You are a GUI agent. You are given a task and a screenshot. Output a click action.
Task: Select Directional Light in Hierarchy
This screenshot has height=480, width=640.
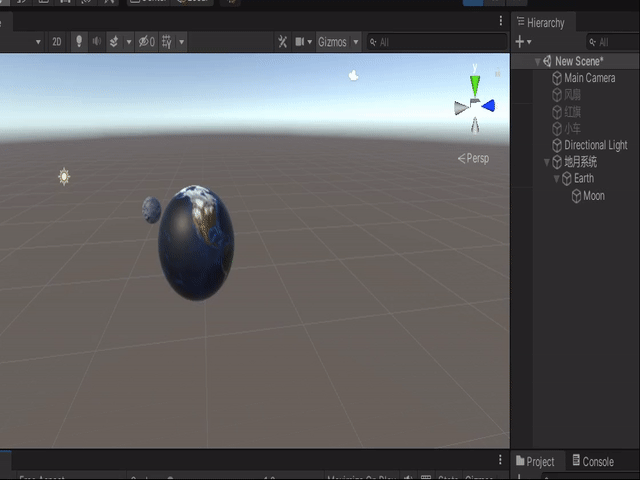click(x=596, y=145)
